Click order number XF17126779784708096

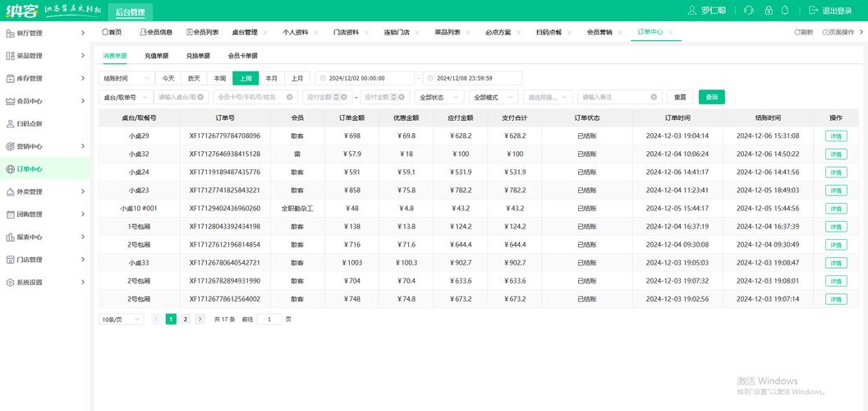[225, 136]
